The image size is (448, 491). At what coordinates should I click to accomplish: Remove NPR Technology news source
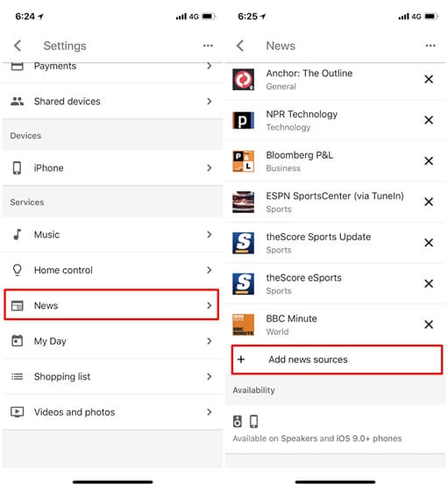(429, 120)
